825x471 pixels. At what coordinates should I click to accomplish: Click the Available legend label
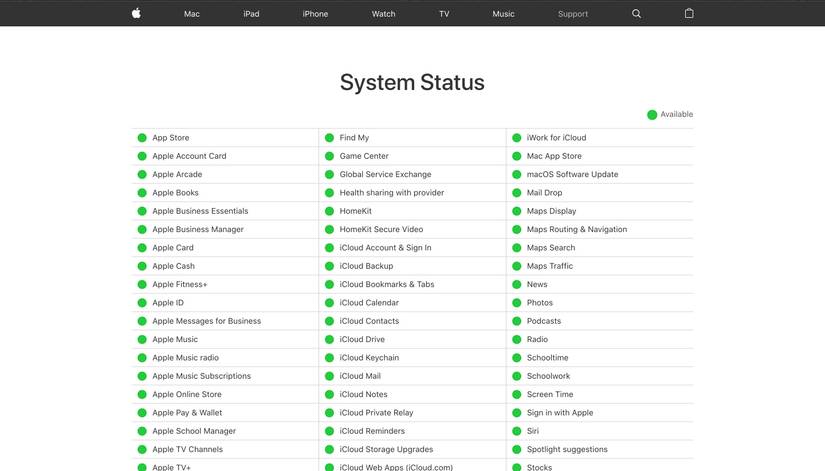677,114
